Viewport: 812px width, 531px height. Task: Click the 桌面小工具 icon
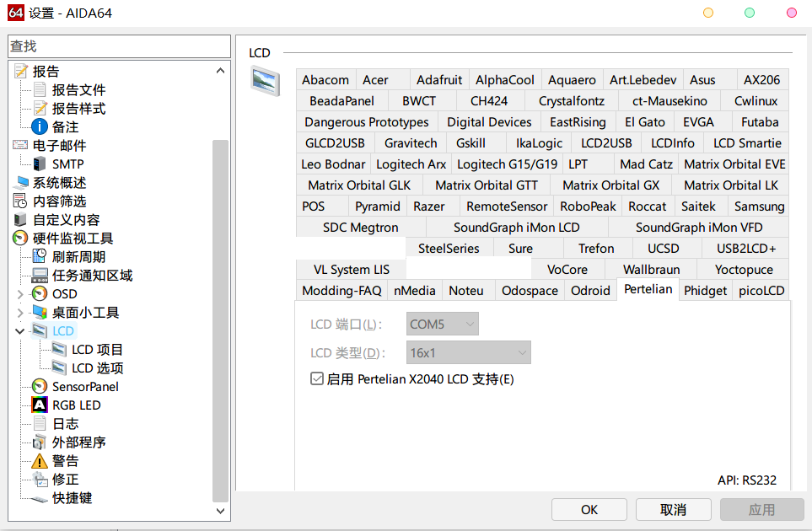(40, 312)
